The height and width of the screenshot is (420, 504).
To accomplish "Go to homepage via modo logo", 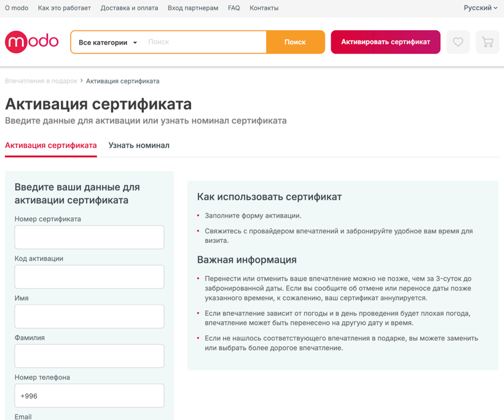I will coord(31,42).
